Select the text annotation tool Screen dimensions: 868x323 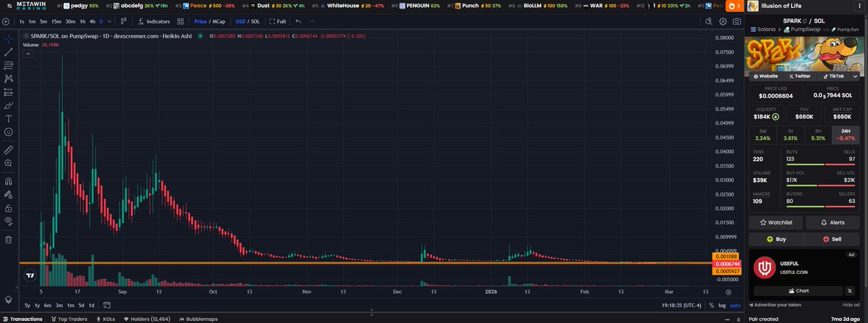tap(9, 119)
